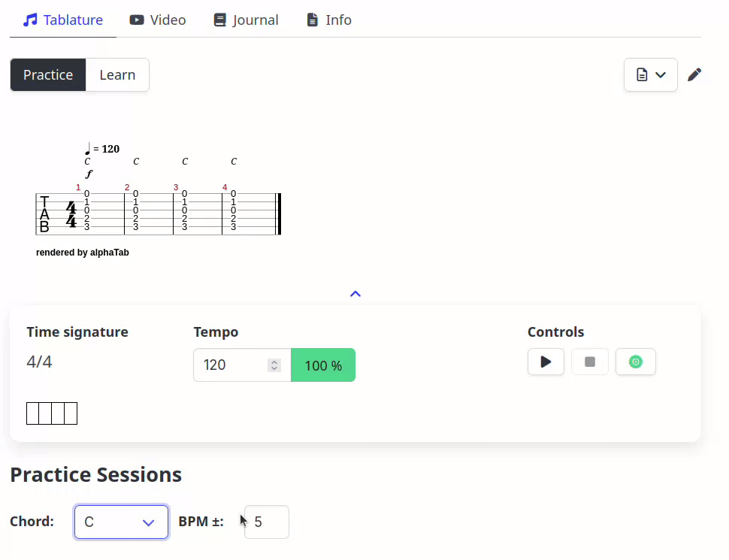
Task: Switch to Learn mode
Action: [116, 74]
